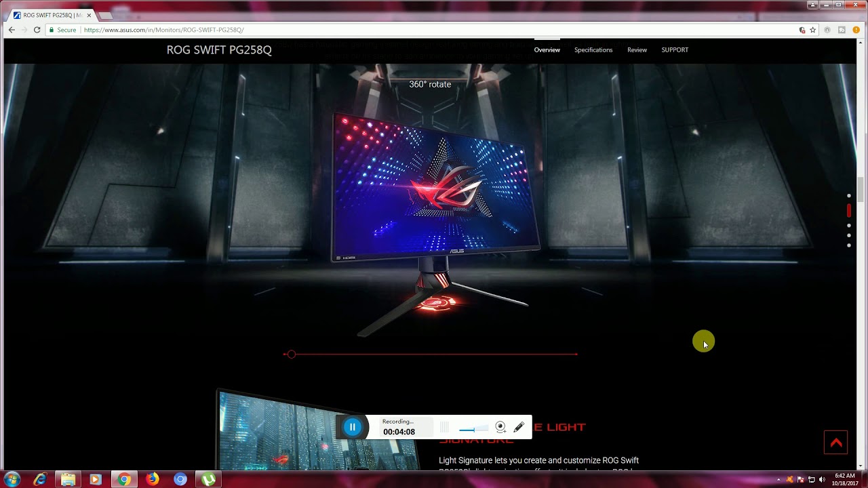This screenshot has height=488, width=868.
Task: Click the clock showing 6:42 AM
Action: (x=845, y=479)
